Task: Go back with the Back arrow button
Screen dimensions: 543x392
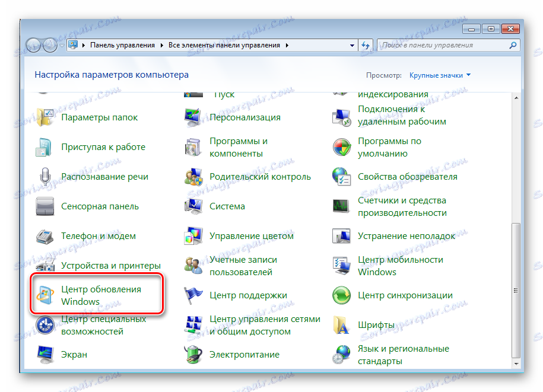Action: click(x=33, y=45)
